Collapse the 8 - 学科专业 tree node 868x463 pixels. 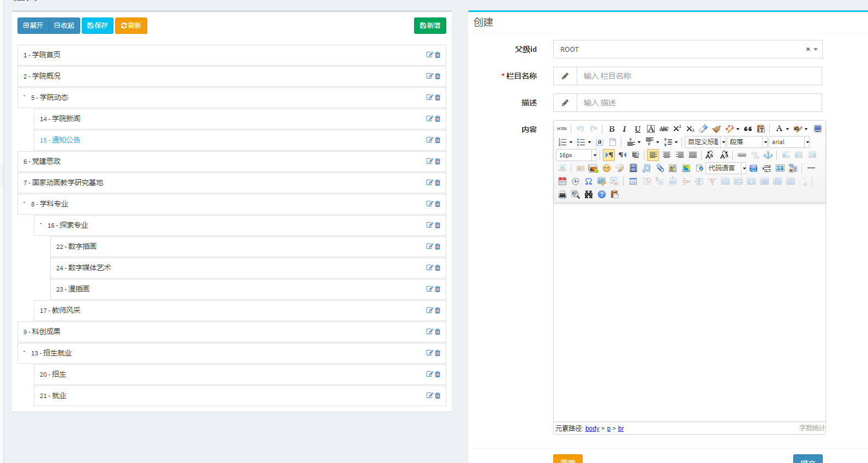coord(25,203)
